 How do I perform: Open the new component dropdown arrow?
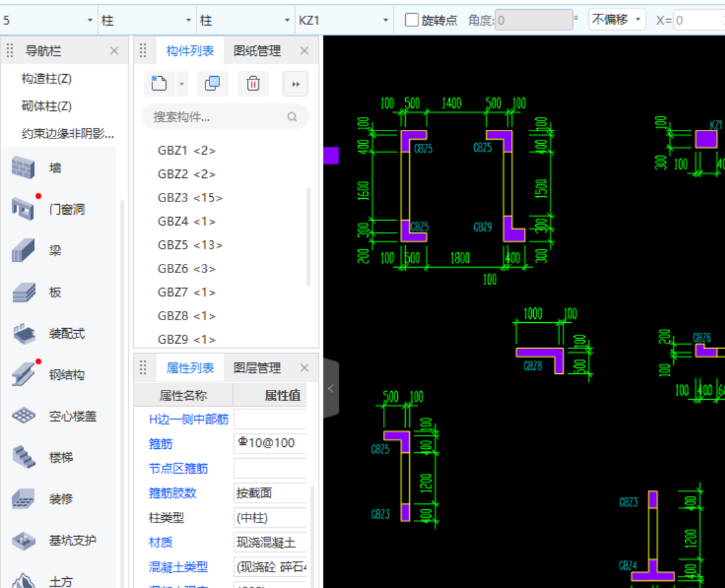click(182, 84)
